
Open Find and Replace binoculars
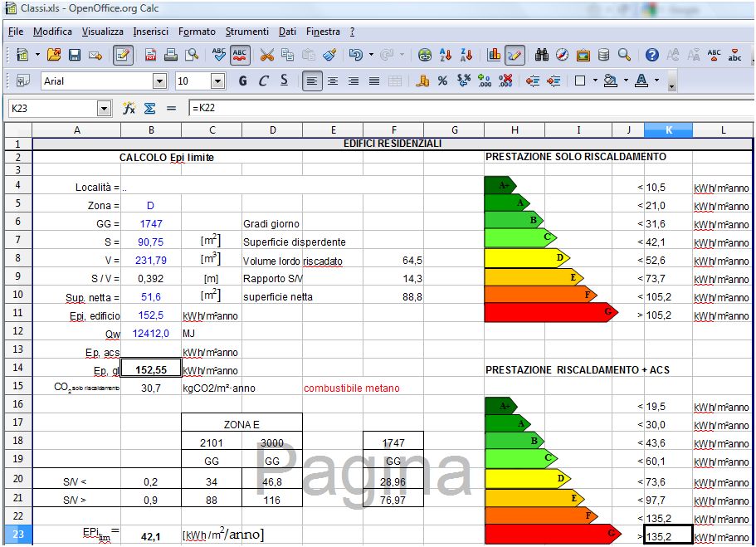(x=541, y=55)
